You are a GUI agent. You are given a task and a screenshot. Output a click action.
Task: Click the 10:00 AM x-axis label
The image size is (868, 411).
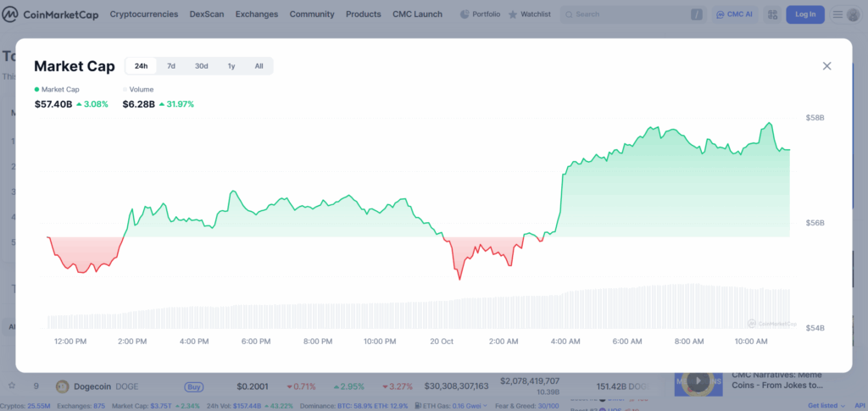[x=752, y=342]
